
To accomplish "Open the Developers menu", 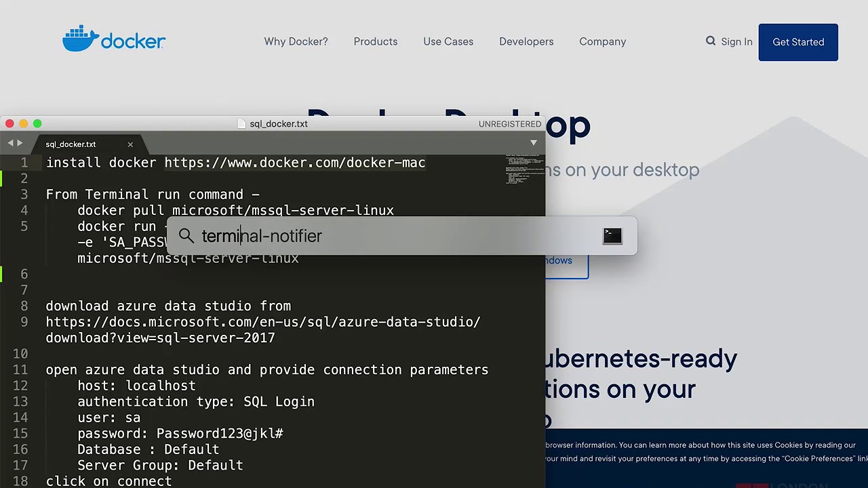I will 526,41.
